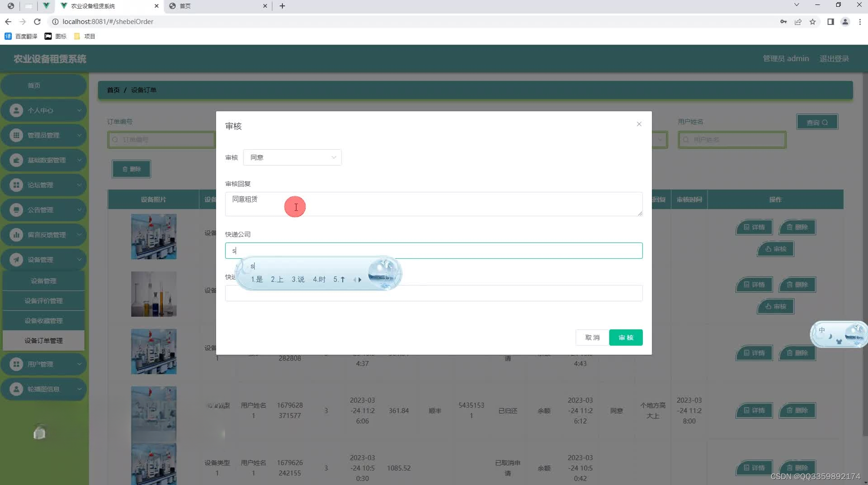Open the 审核 同意 dropdown
Image resolution: width=868 pixels, height=485 pixels.
[292, 157]
